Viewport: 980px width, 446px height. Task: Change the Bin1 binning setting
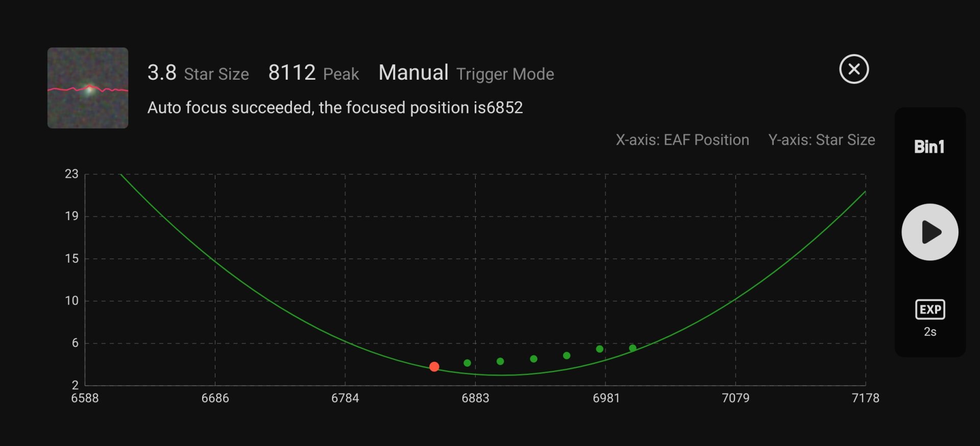(929, 147)
